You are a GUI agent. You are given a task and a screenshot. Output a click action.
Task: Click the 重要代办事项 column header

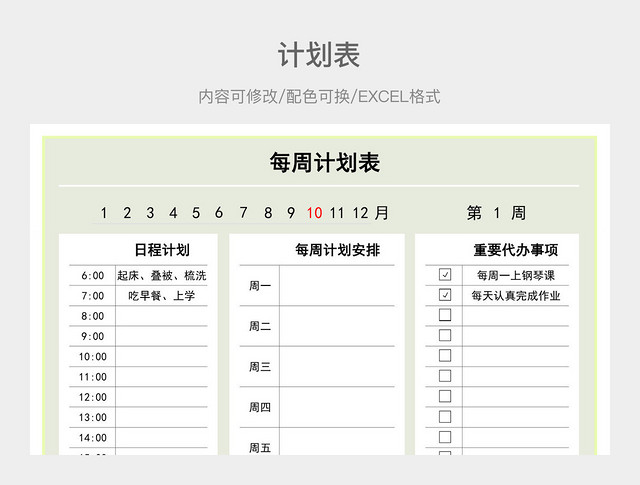(516, 250)
